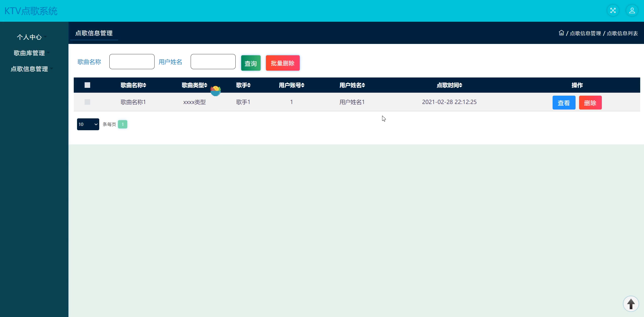Focus the 用户姓名 search input
The height and width of the screenshot is (317, 644).
pos(213,62)
